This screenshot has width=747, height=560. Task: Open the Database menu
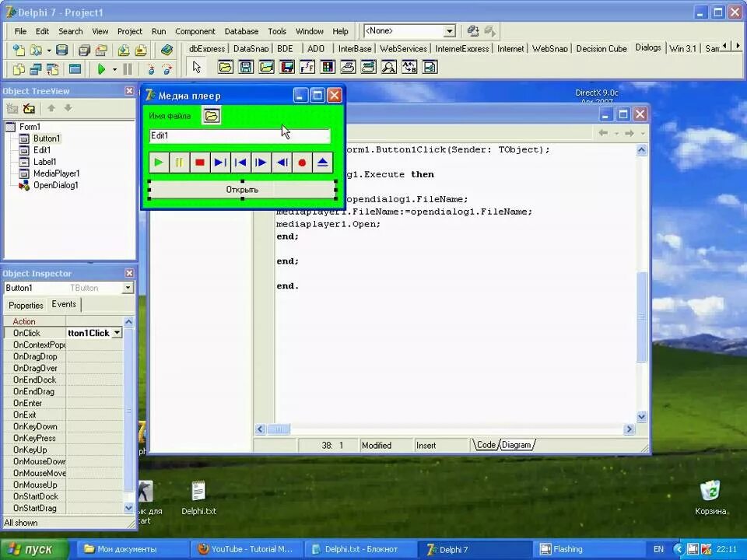tap(241, 31)
